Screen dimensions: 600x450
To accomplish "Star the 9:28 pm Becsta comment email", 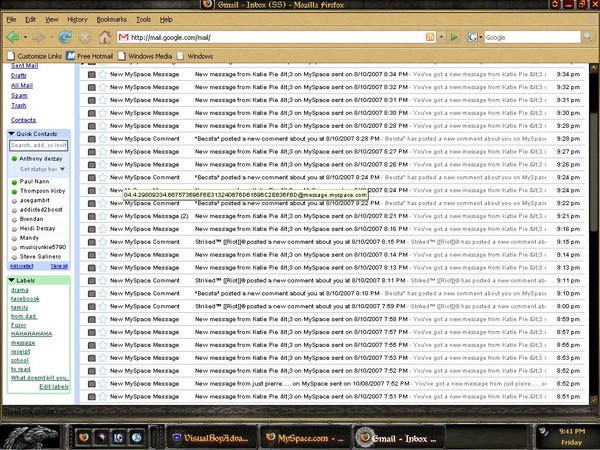I will pos(103,139).
